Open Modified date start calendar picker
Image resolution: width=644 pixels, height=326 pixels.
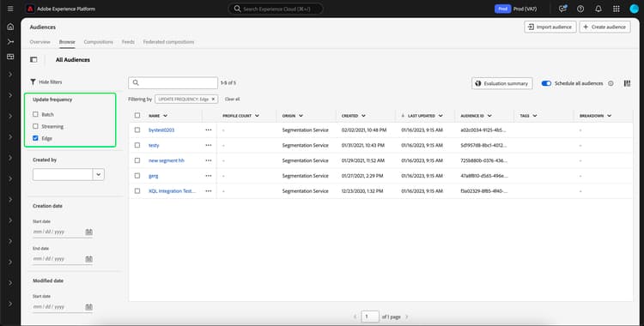click(88, 307)
